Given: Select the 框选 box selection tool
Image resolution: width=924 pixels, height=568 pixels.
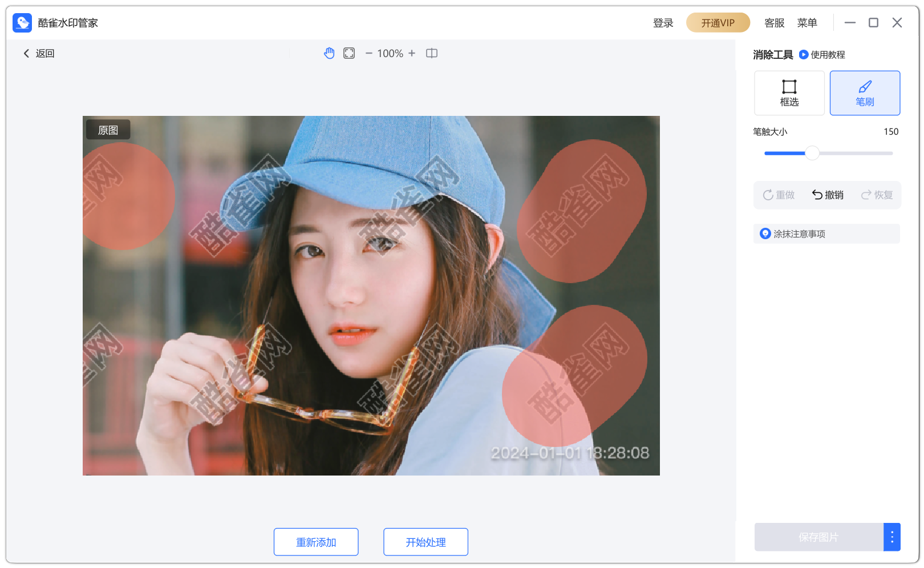Looking at the screenshot, I should (789, 93).
